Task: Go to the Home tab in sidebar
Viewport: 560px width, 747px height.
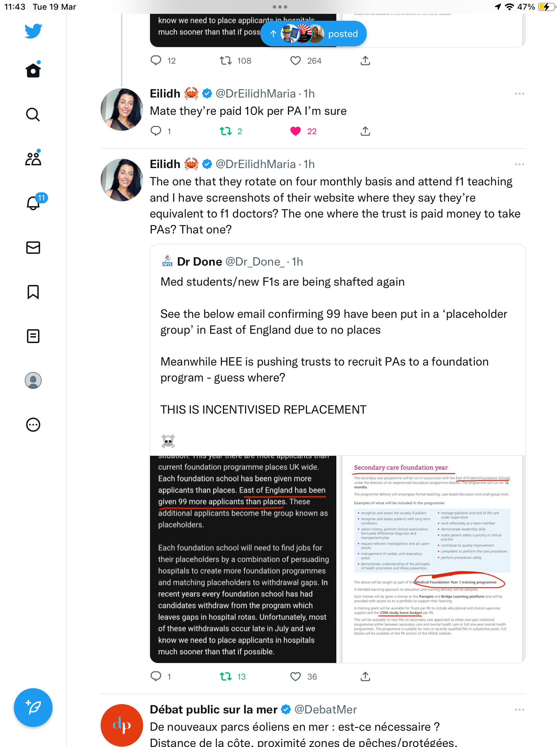Action: [33, 70]
